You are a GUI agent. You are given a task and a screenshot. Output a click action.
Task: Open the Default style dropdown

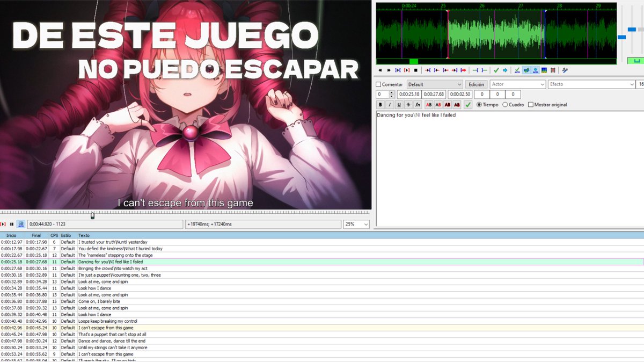434,84
